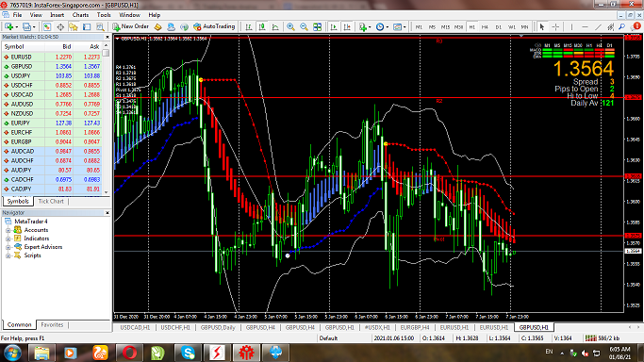
Task: Select the H4 timeframe
Action: (x=485, y=27)
